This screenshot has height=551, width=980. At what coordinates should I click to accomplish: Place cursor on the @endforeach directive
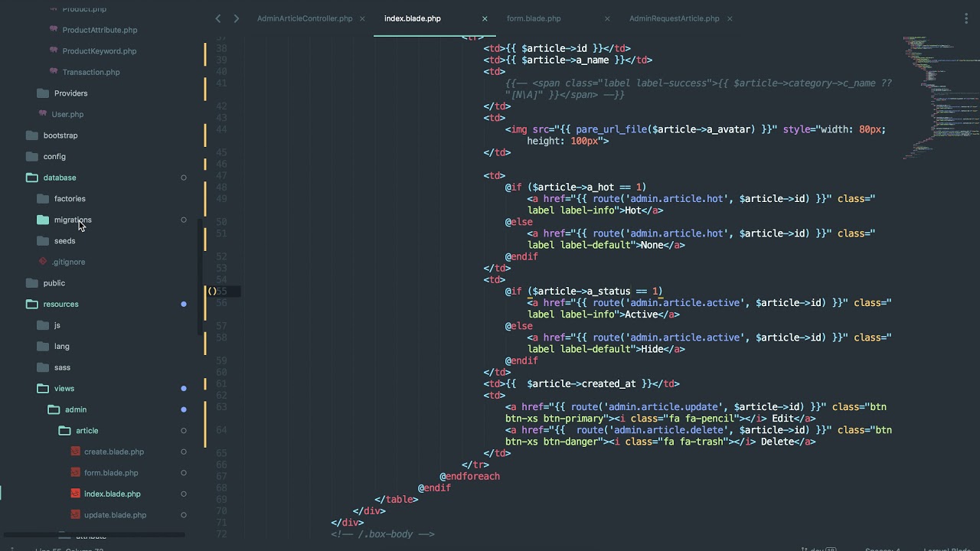[x=470, y=476]
